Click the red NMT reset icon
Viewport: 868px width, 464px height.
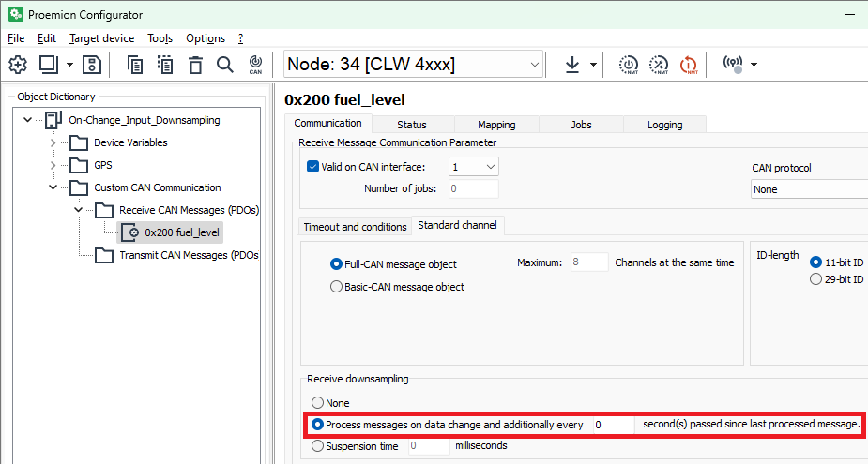click(690, 65)
